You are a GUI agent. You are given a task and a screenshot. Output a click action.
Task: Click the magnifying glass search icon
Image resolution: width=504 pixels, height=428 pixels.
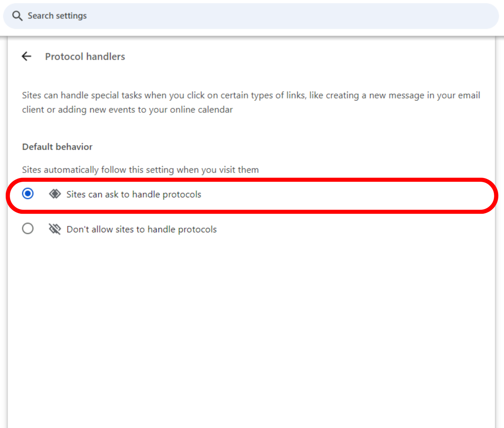[17, 16]
